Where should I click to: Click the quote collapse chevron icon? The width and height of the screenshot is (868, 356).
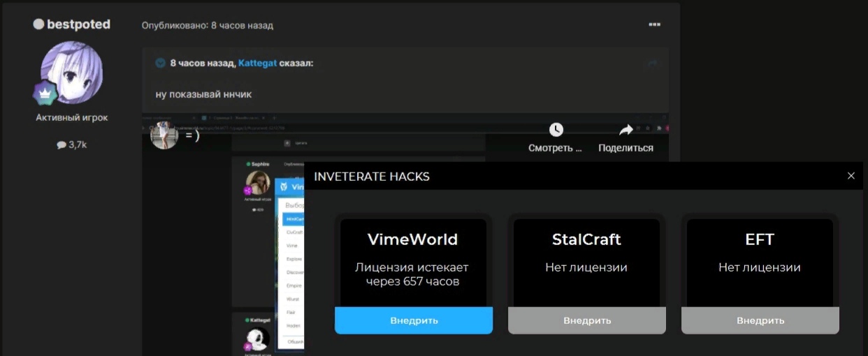click(161, 63)
